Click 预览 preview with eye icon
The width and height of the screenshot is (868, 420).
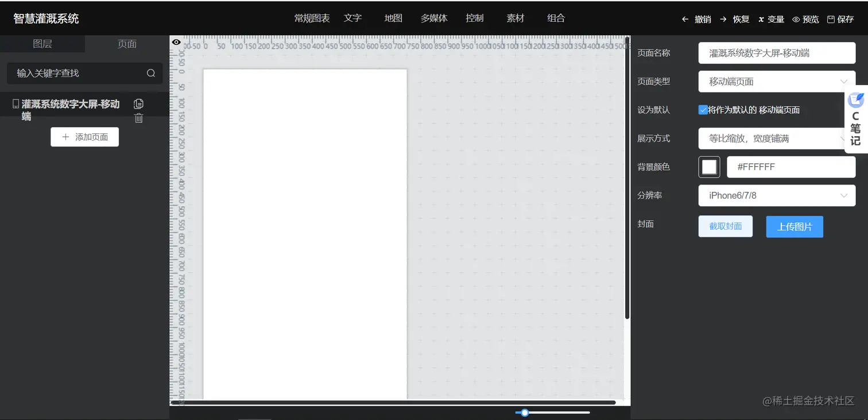[x=805, y=19]
